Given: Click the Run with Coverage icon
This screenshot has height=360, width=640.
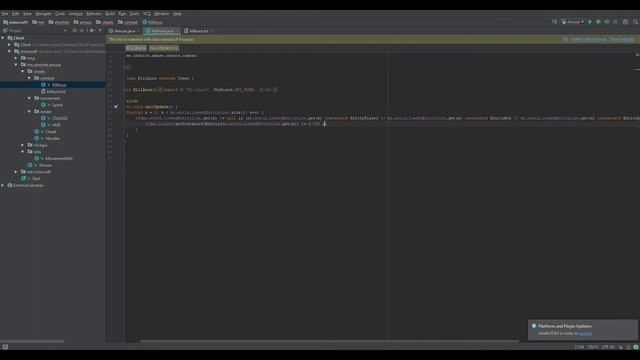Looking at the screenshot, I should pos(607,22).
